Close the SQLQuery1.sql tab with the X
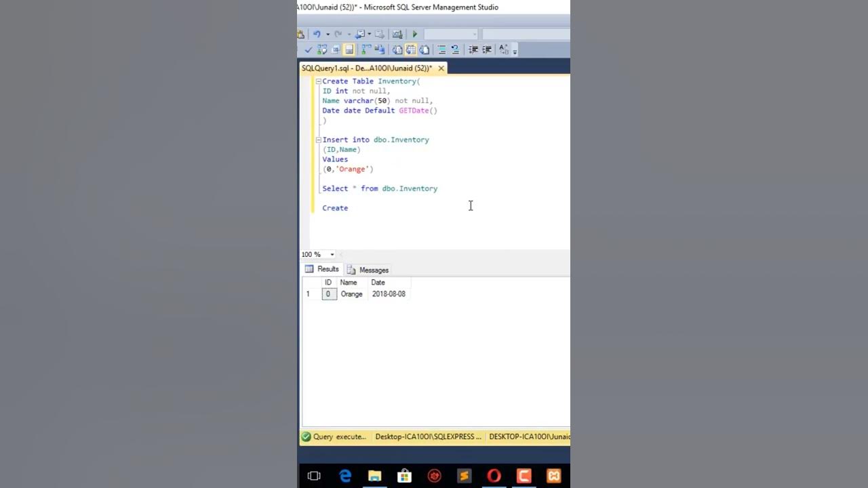868x488 pixels. (441, 68)
